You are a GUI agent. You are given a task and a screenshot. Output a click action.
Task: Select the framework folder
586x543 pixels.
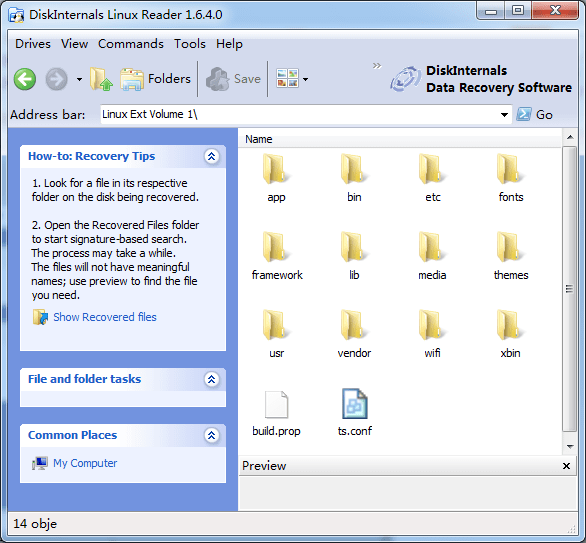pyautogui.click(x=277, y=256)
